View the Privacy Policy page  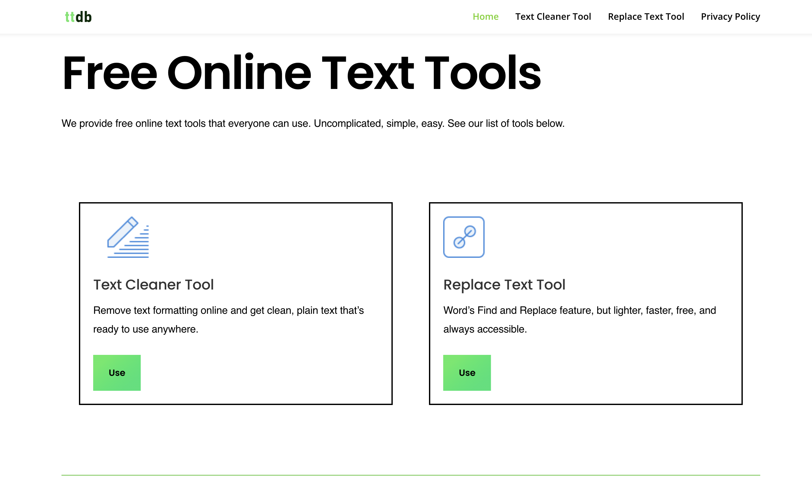pos(730,16)
